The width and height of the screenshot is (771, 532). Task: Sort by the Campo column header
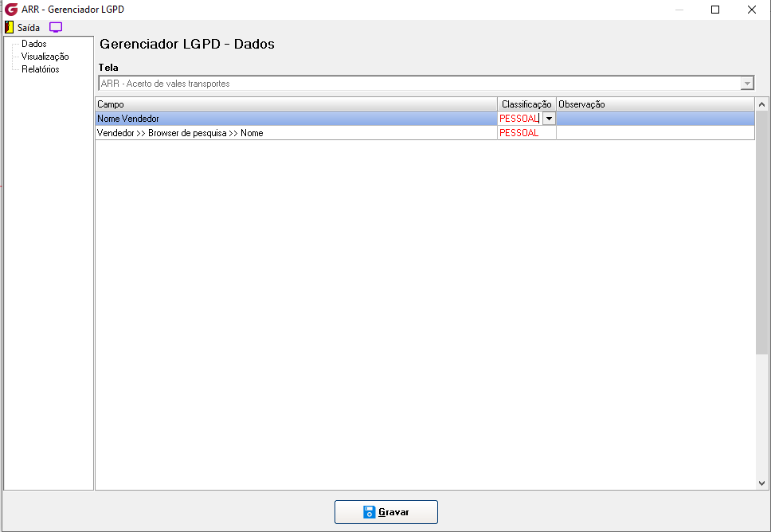296,104
